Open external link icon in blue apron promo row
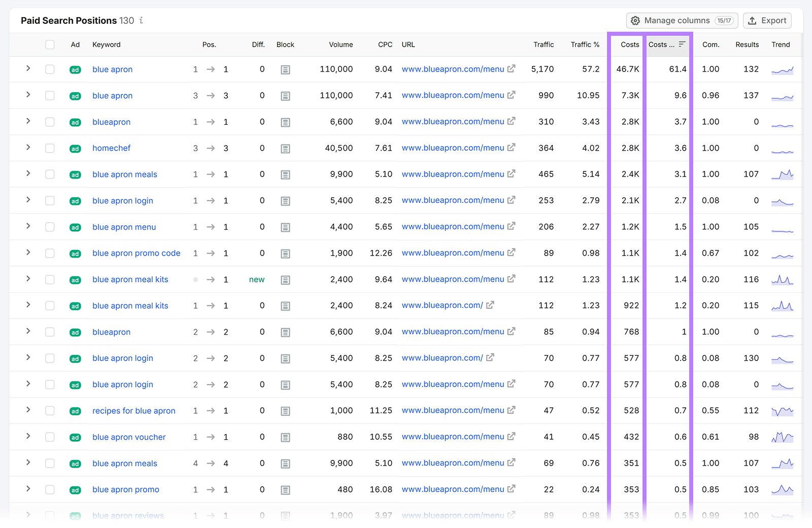Viewport: 812px width, 528px height. coord(512,489)
